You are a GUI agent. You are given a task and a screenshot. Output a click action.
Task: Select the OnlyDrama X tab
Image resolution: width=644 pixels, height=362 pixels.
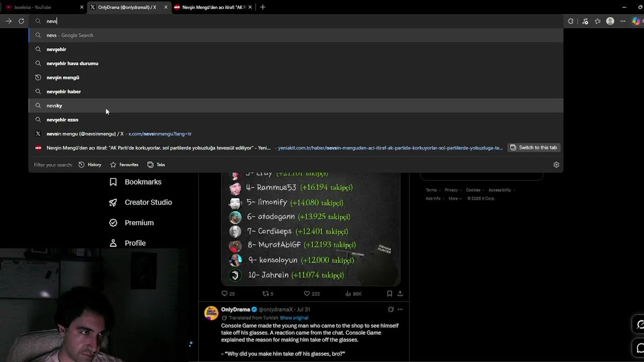click(x=128, y=7)
